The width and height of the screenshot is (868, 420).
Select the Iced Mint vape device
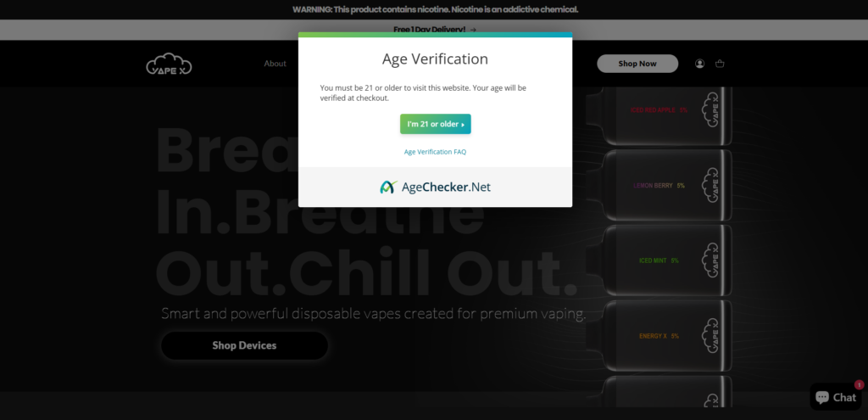(659, 260)
